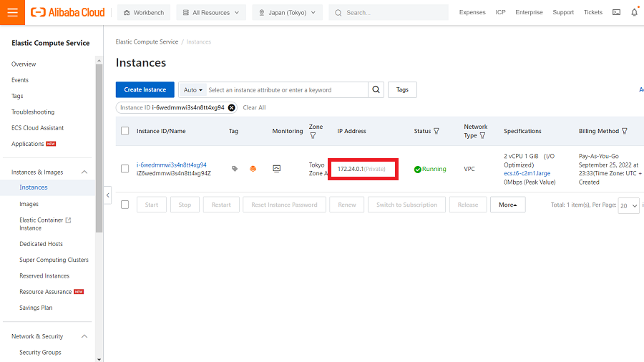Click the search magnifier button
This screenshot has height=362, width=644.
376,89
